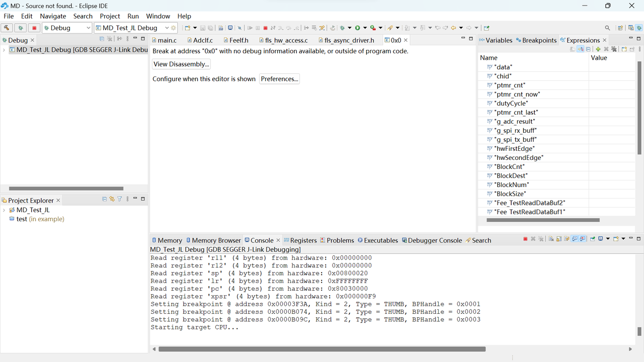This screenshot has width=644, height=362.
Task: Click the red Stop launch button beside Debug mode
Action: (34, 28)
